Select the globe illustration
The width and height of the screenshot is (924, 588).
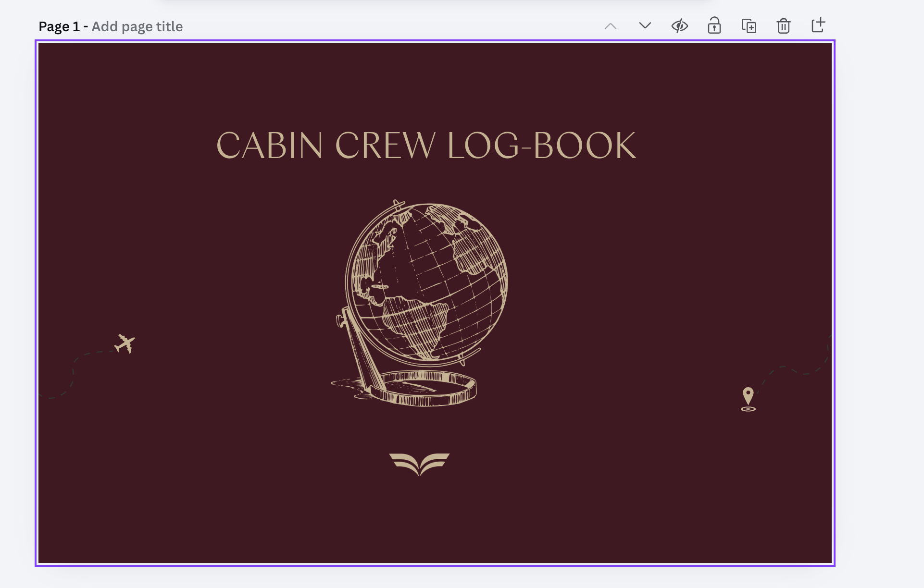(x=419, y=303)
